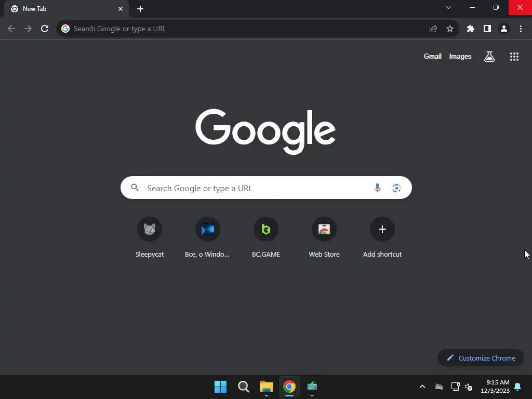Restore down the Chrome window
The width and height of the screenshot is (532, 399).
point(496,7)
